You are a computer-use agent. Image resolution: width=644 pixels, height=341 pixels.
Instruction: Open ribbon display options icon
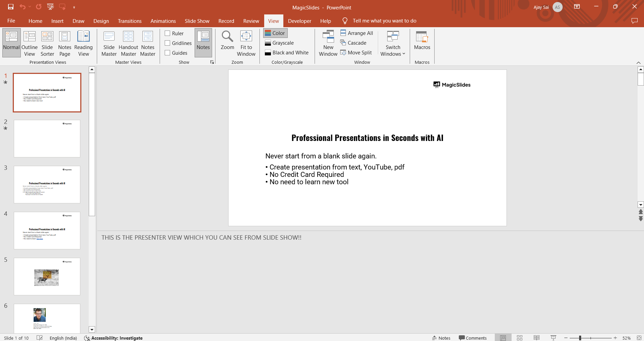point(577,7)
